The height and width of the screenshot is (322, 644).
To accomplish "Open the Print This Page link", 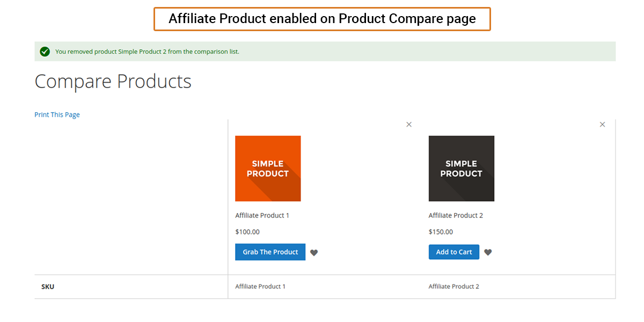I will (57, 114).
